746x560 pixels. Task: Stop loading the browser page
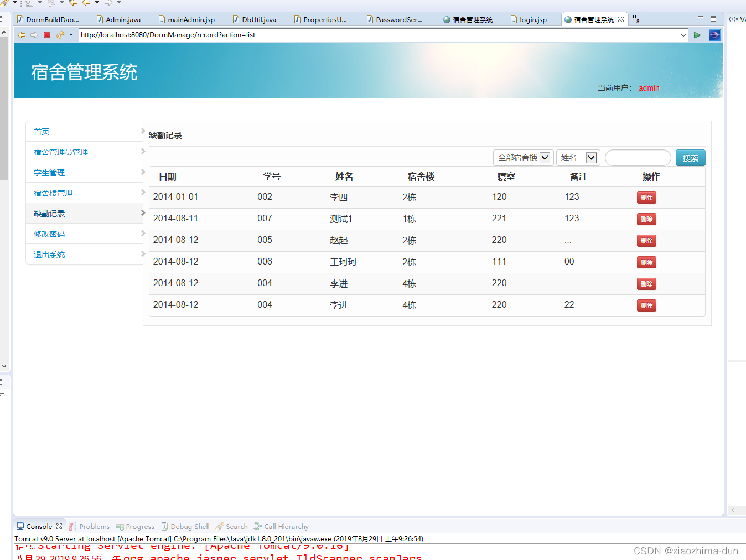pyautogui.click(x=47, y=35)
